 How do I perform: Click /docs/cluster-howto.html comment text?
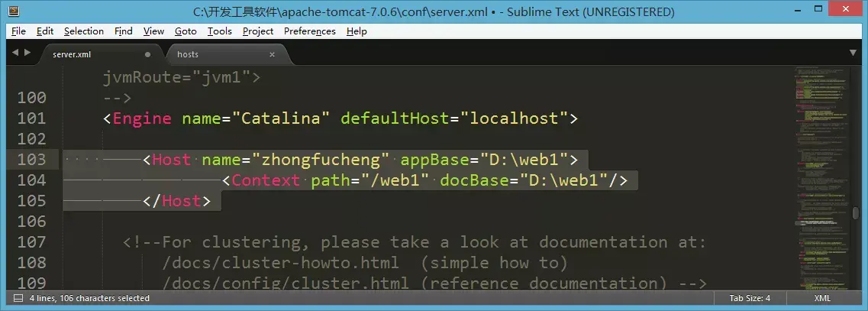click(281, 262)
